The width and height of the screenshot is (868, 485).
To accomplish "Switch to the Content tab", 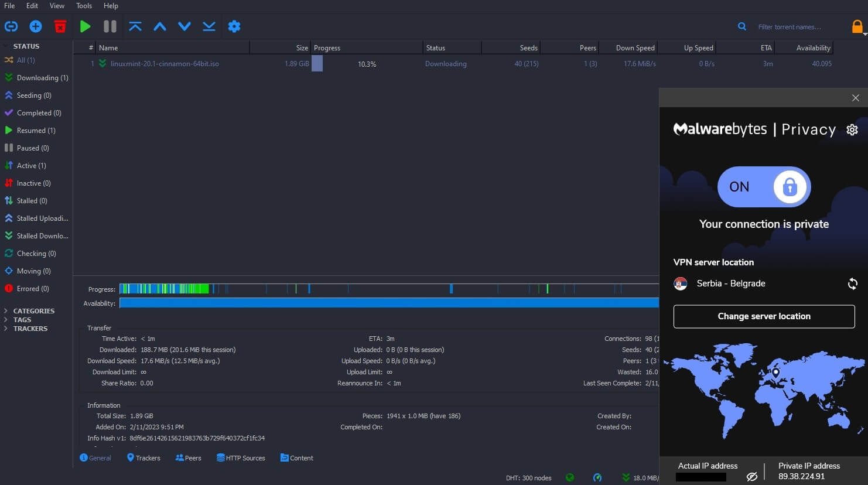I will click(297, 458).
